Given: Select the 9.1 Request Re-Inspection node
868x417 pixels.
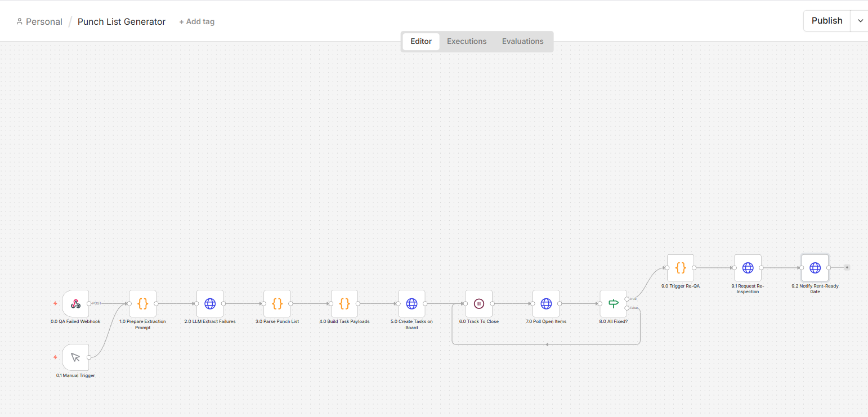Looking at the screenshot, I should (x=748, y=268).
